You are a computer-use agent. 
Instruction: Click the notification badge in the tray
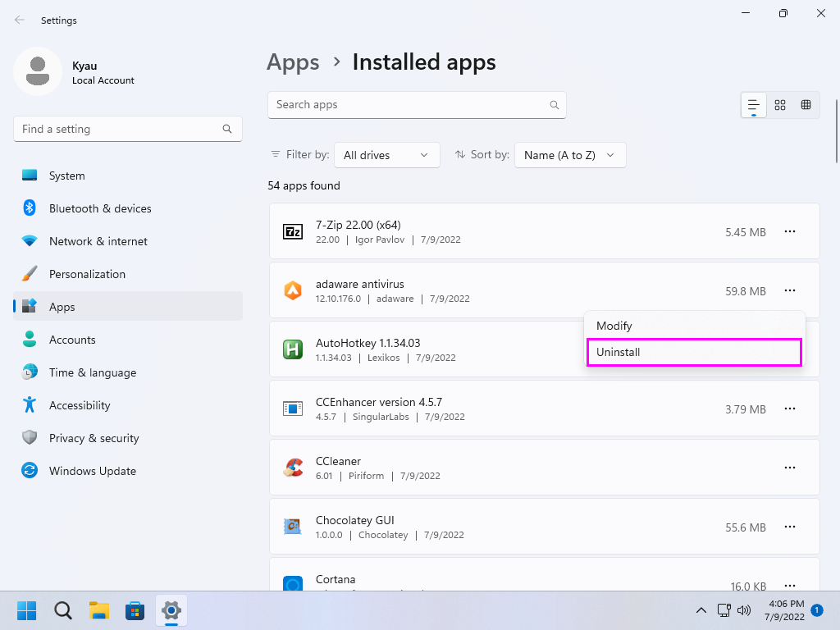[817, 610]
